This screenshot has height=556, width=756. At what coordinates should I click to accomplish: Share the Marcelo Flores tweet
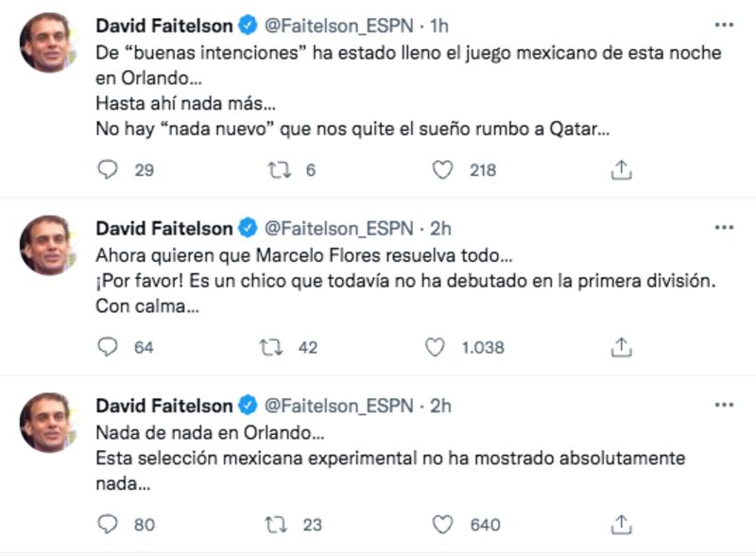coord(621,347)
